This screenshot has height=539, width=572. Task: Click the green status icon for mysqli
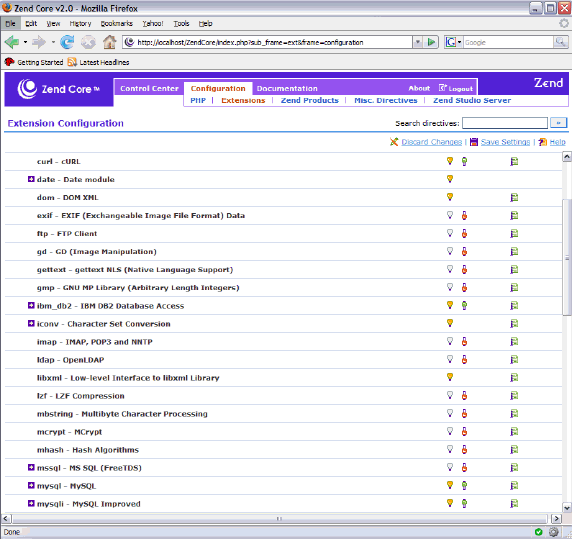click(464, 503)
